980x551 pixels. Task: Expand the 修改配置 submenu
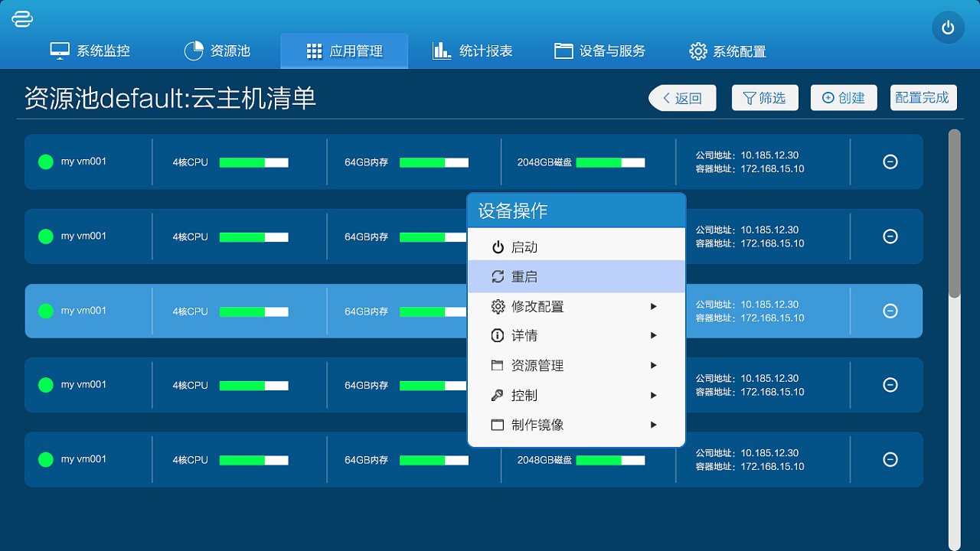pos(577,307)
